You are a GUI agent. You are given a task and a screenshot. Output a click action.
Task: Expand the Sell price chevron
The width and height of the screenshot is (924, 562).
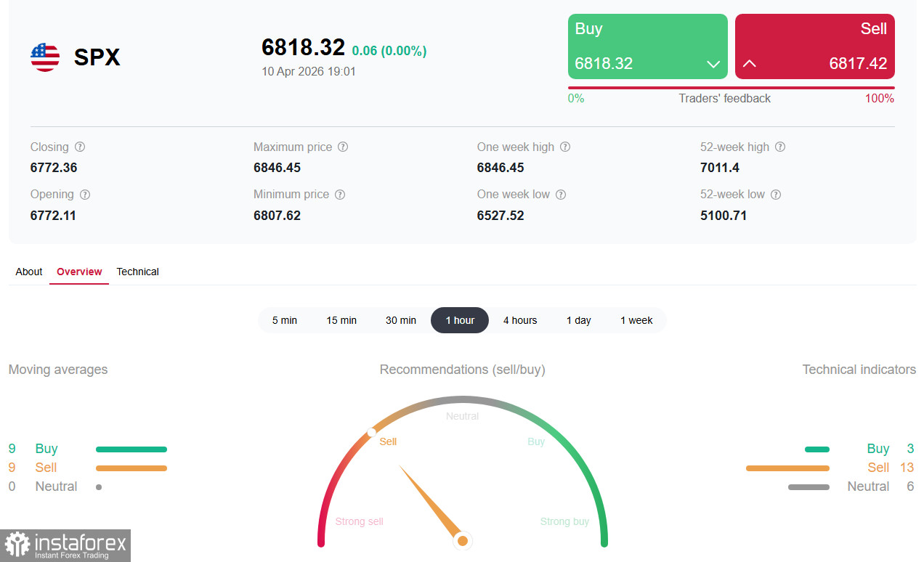tap(749, 64)
